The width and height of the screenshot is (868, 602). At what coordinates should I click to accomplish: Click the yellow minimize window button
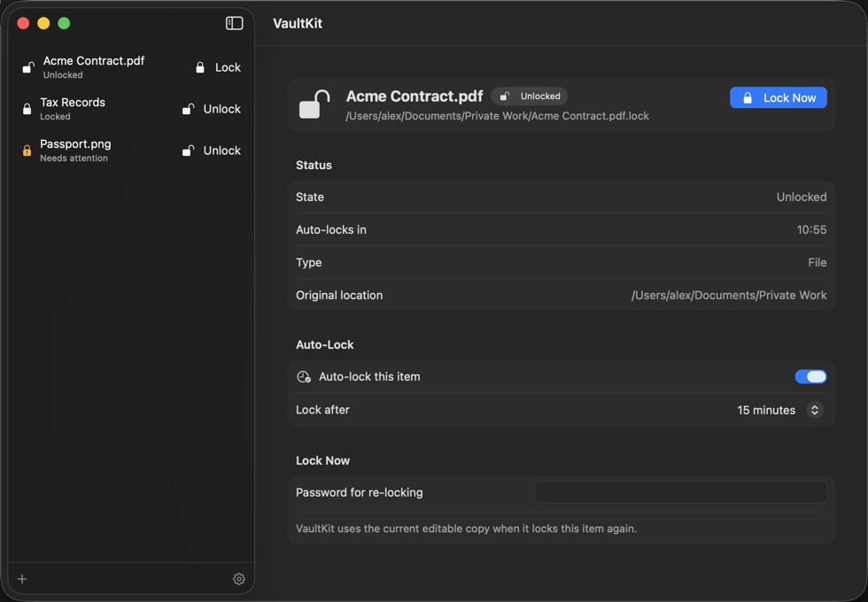pos(43,23)
